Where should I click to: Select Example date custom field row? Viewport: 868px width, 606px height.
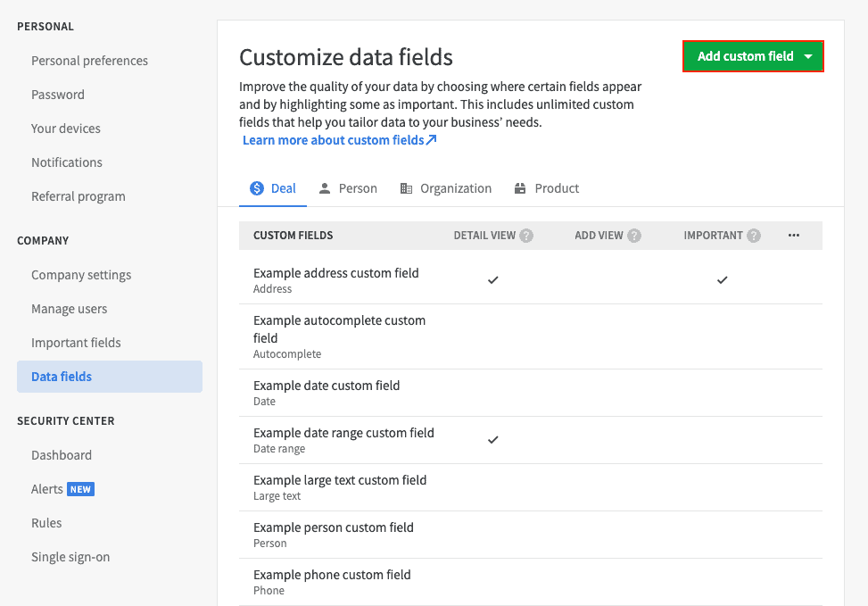tap(530, 393)
